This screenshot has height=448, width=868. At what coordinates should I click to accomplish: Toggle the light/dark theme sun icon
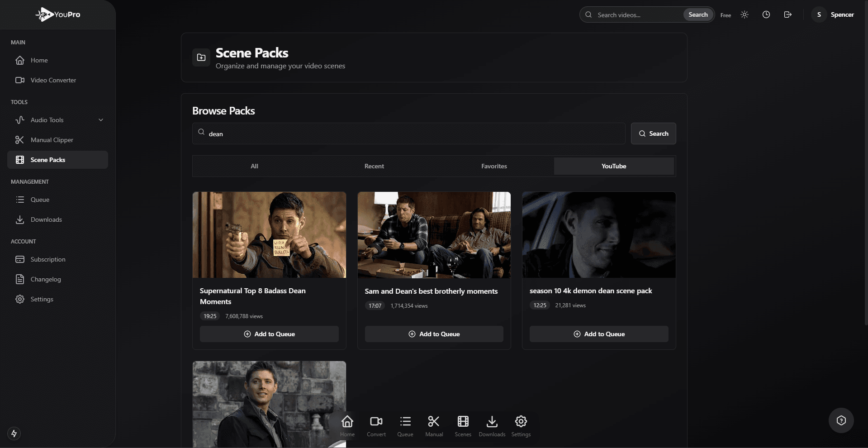(745, 14)
